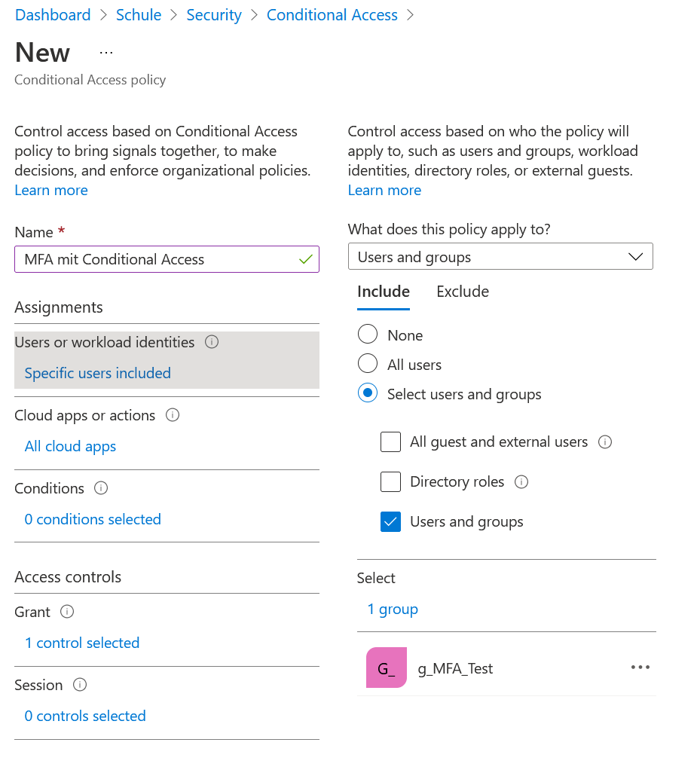Image resolution: width=700 pixels, height=773 pixels.
Task: Open the more options ellipsis beside New title
Action: (x=106, y=53)
